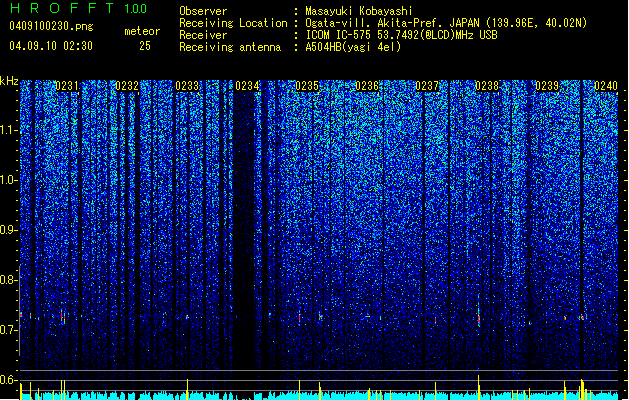Screen dimensions: 629x400
Task: Click the 'meteor' label
Action: (x=142, y=31)
